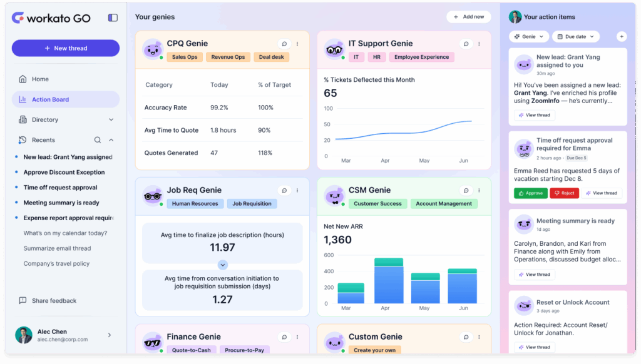Open the Due date filter dropdown
The width and height of the screenshot is (641, 364).
[575, 37]
